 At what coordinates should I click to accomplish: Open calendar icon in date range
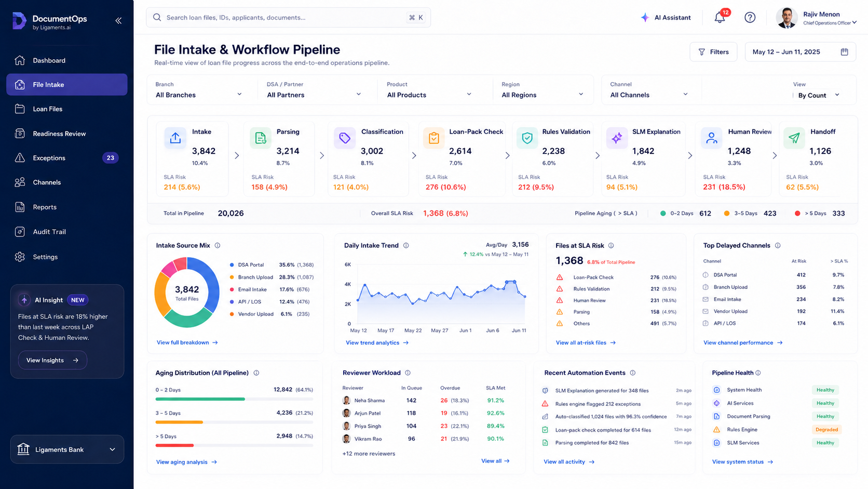click(x=845, y=52)
